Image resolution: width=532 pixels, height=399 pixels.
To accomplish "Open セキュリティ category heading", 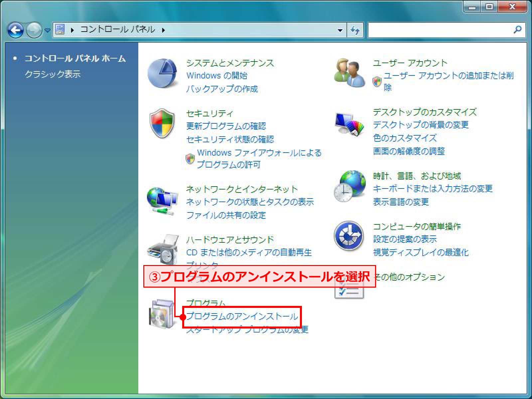I will pyautogui.click(x=209, y=113).
